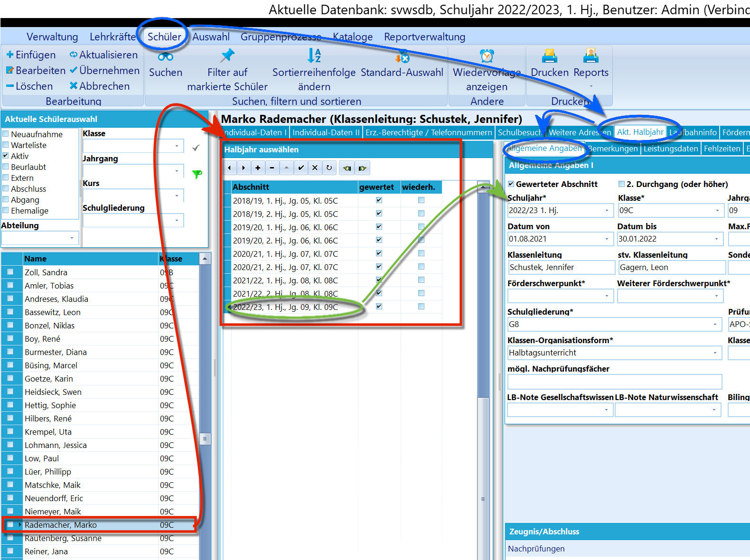The width and height of the screenshot is (750, 560).
Task: Expand the Schuljahr dropdown
Action: [x=607, y=210]
